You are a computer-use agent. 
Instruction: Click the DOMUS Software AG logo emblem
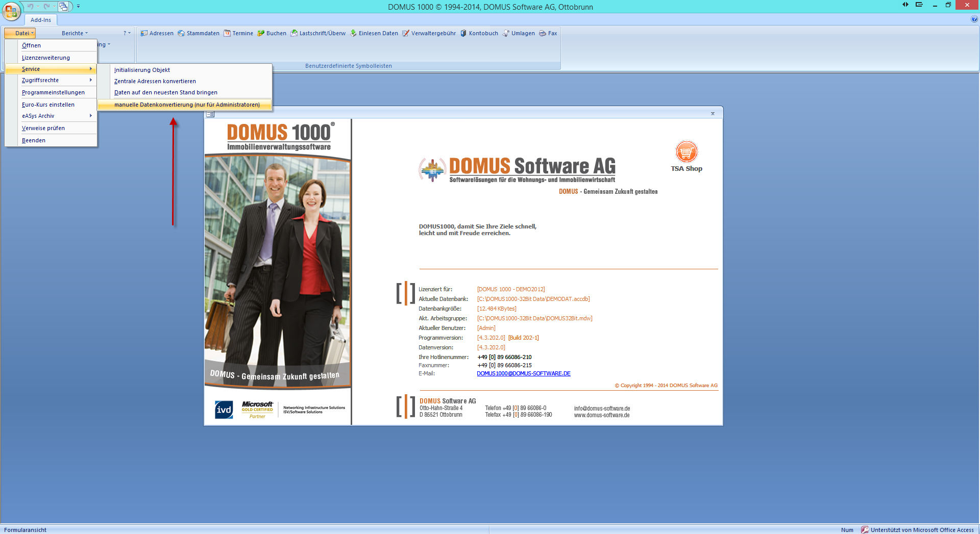click(432, 170)
